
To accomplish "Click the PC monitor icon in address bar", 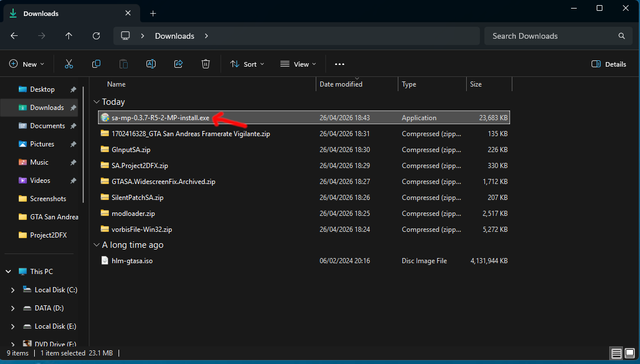I will click(x=125, y=36).
